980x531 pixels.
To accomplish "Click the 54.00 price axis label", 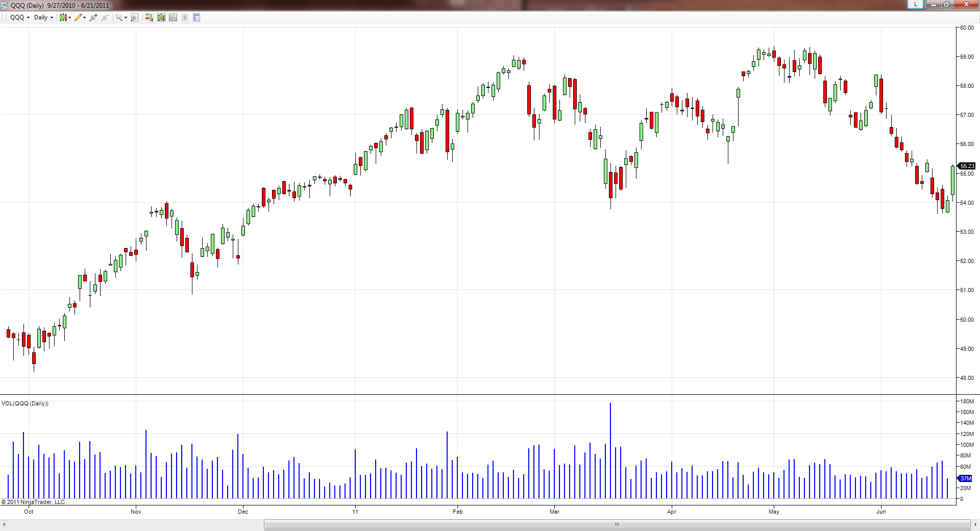I will pos(967,203).
